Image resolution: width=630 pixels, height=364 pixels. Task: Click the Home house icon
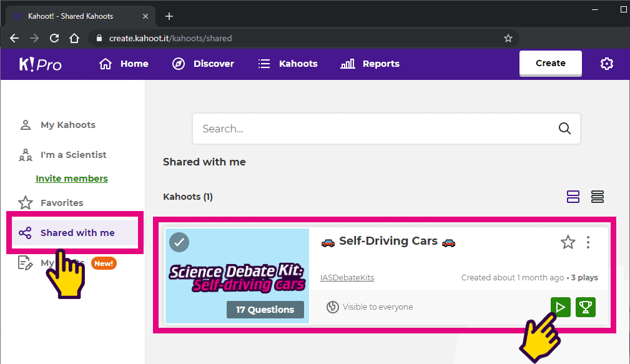pos(106,64)
